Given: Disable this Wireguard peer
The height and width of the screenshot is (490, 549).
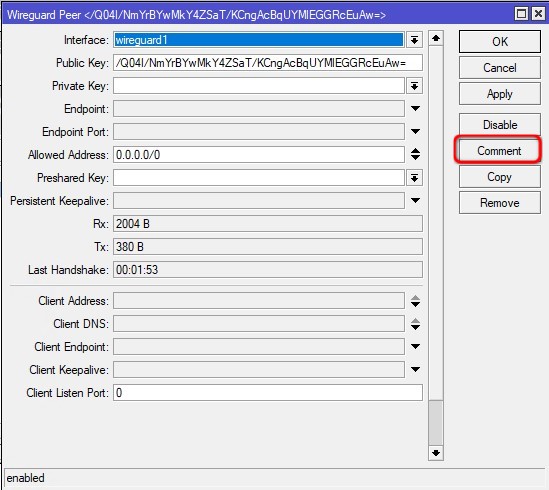Looking at the screenshot, I should coord(500,125).
